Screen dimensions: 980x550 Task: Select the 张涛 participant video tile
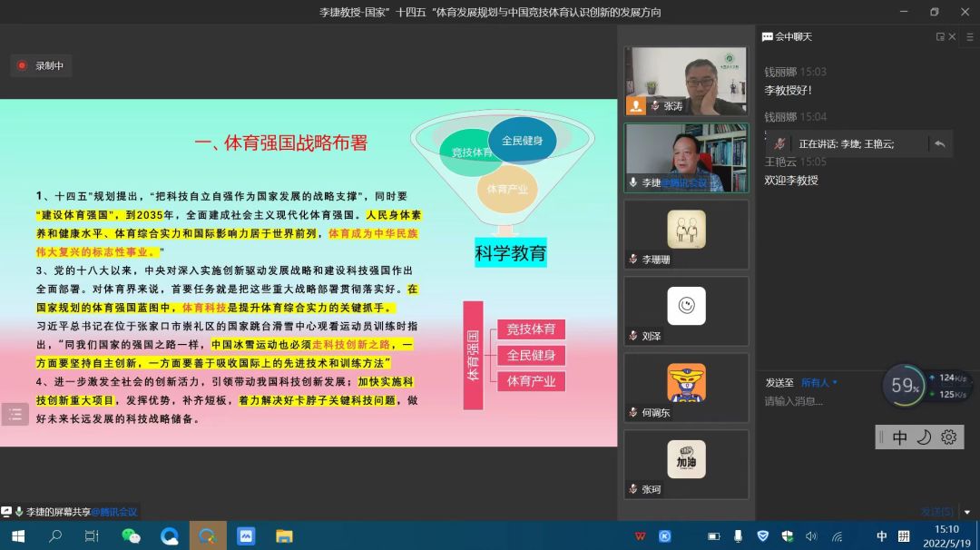pos(686,80)
